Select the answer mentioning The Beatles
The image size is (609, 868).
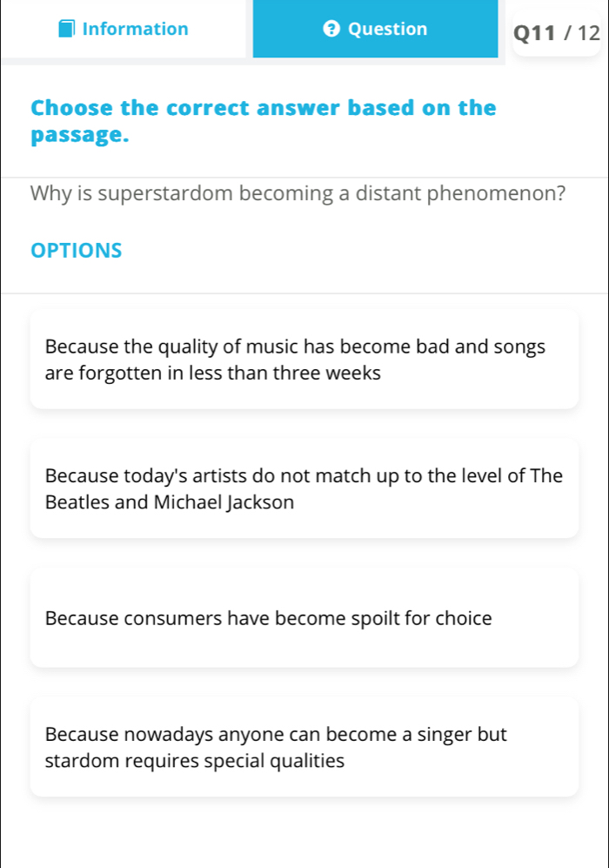point(304,488)
